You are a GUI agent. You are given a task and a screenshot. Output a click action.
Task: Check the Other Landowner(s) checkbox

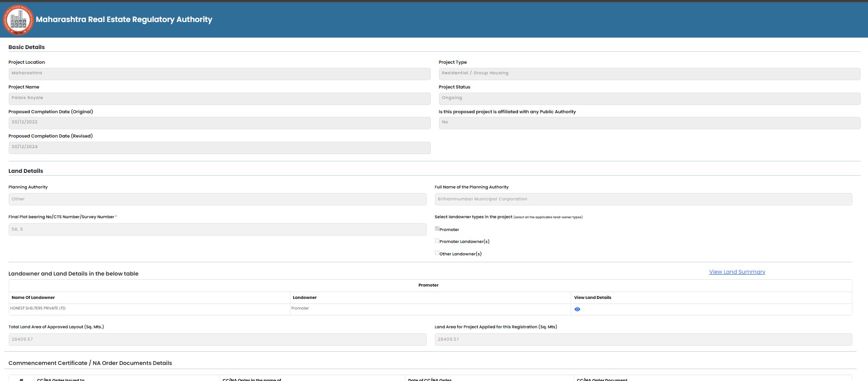pos(437,253)
